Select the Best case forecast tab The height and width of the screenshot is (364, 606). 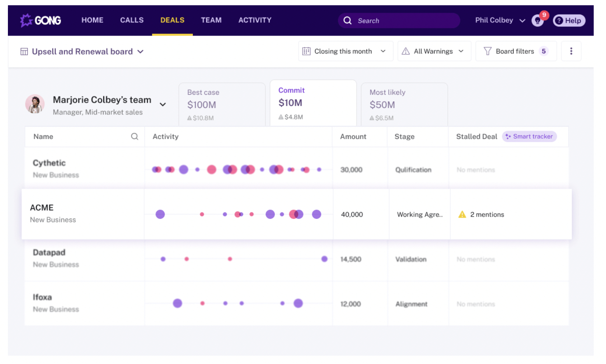[x=222, y=104]
